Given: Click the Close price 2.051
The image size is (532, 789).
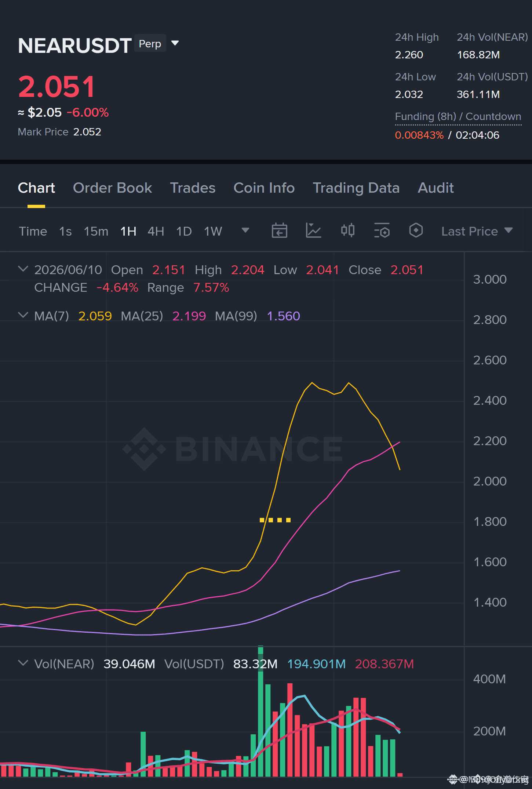Looking at the screenshot, I should pyautogui.click(x=407, y=270).
